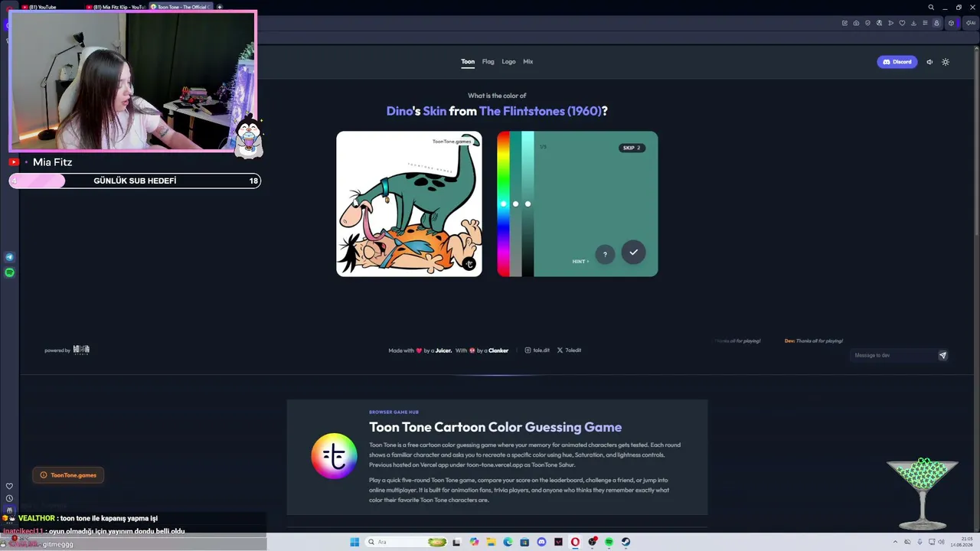Open Discord from the Windows taskbar
980x551 pixels.
541,542
